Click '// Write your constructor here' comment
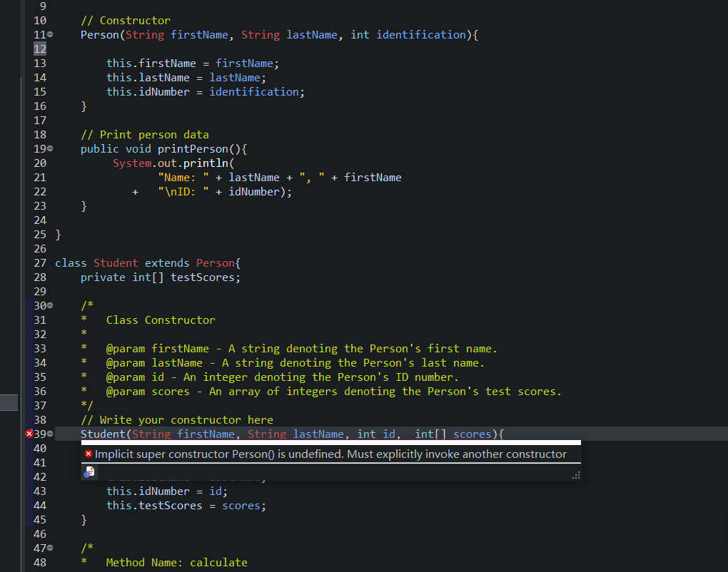Viewport: 728px width, 572px height. pos(177,420)
